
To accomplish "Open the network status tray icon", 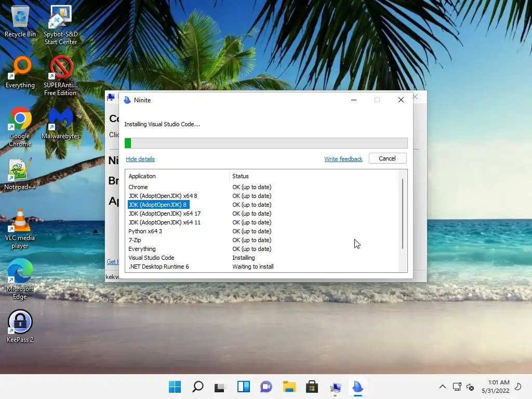I will [457, 387].
